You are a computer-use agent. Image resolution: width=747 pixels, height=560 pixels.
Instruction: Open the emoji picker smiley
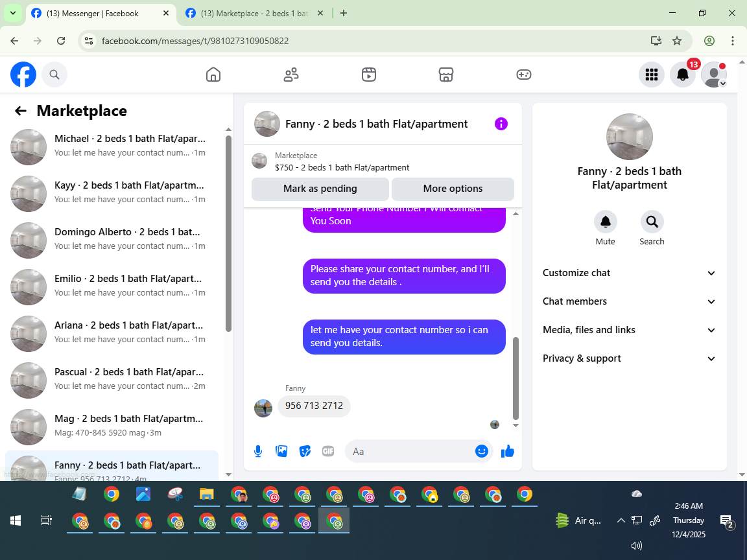[x=482, y=451]
